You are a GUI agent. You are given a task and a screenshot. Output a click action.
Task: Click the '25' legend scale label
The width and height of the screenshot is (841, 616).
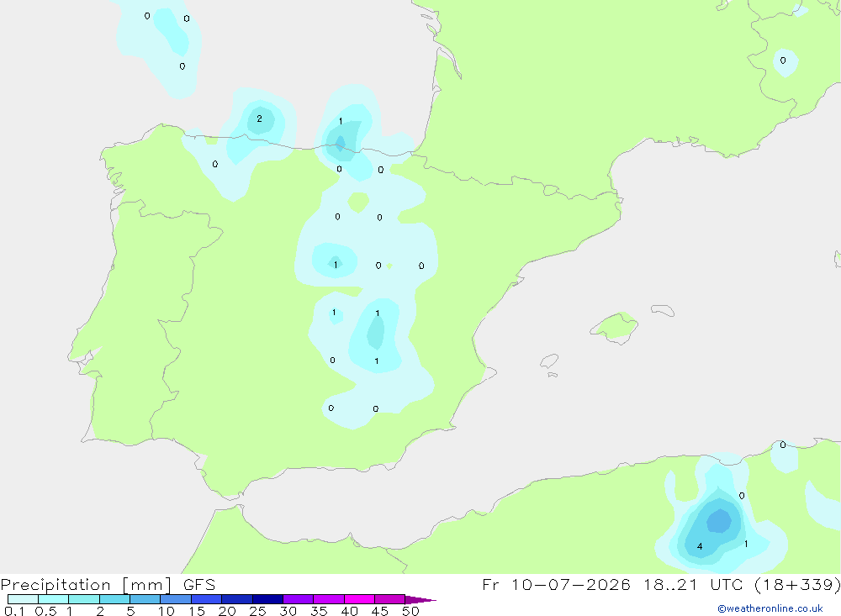(257, 611)
